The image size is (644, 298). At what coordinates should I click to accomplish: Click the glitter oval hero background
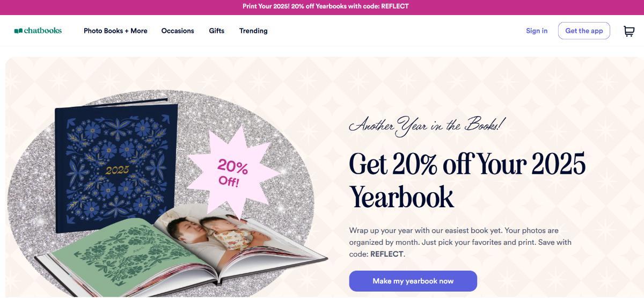click(x=161, y=188)
